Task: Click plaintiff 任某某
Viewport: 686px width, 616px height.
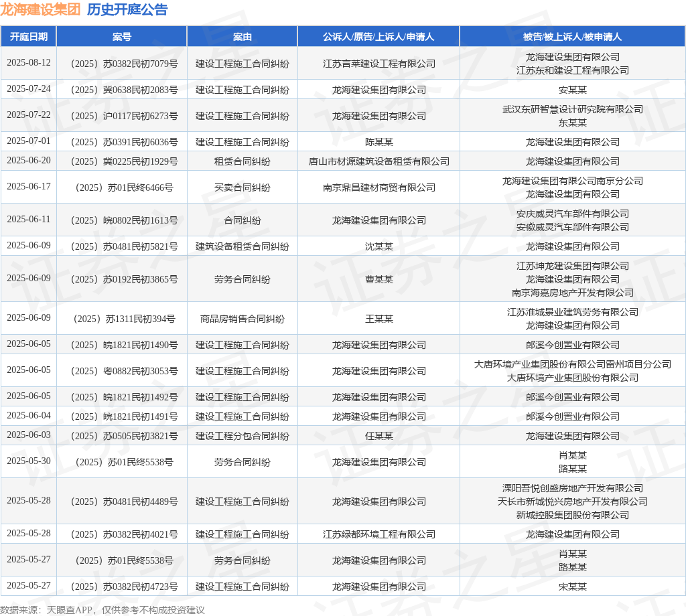Action: (x=379, y=437)
